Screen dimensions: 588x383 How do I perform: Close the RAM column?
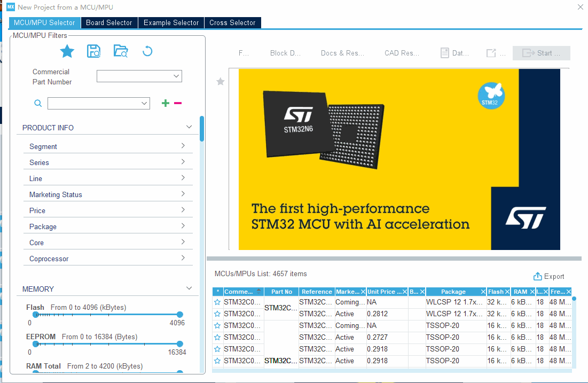click(532, 292)
